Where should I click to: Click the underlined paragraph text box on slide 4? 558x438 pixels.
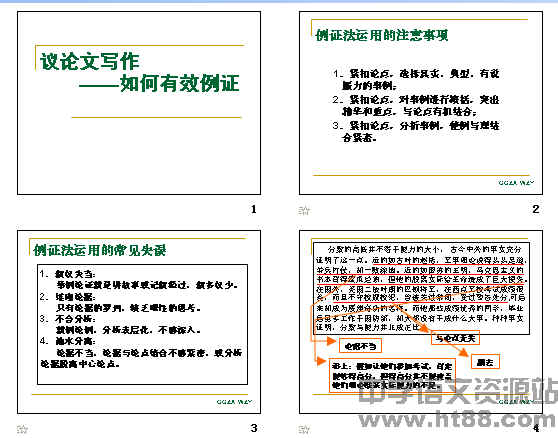coord(421,288)
